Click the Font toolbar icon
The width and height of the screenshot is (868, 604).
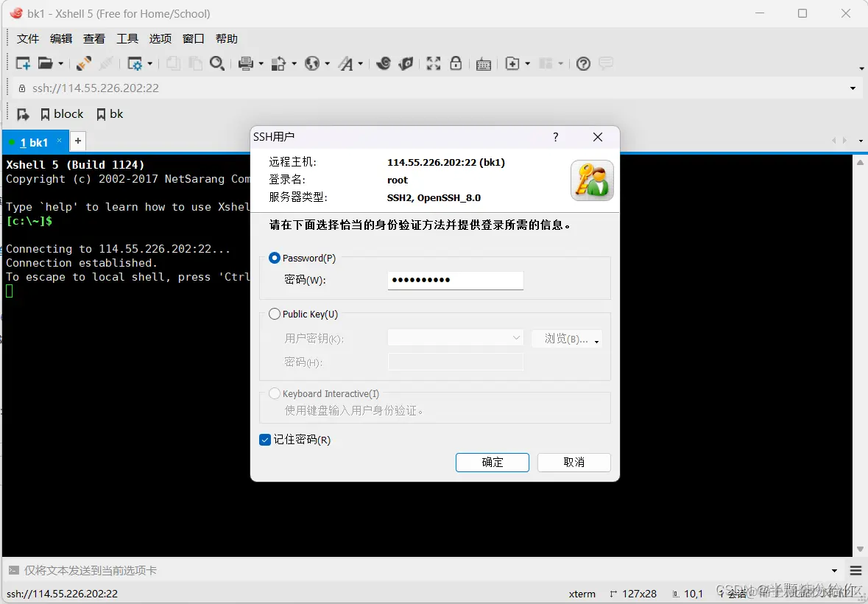[x=346, y=63]
